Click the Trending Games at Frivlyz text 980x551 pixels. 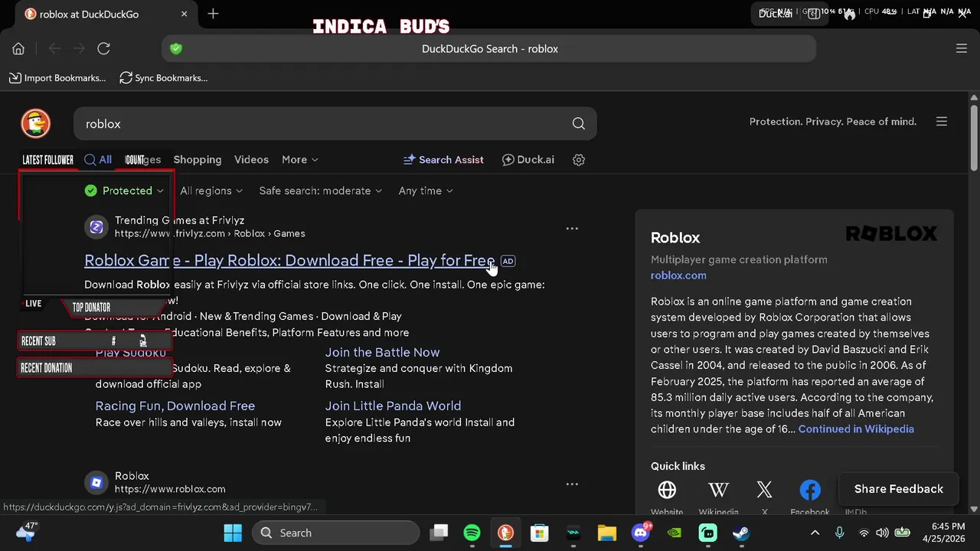179,220
